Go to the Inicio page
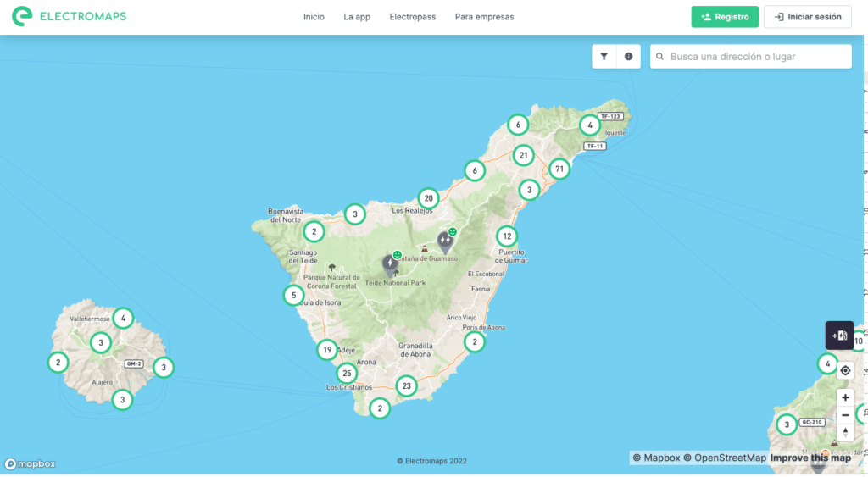Image resolution: width=868 pixels, height=477 pixels. coord(314,17)
